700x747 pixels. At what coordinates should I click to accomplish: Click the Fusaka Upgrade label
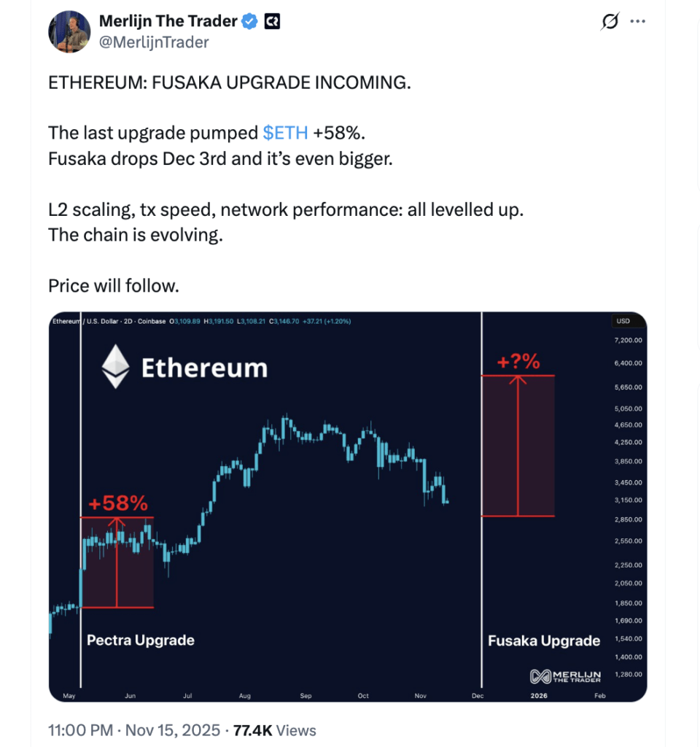544,641
